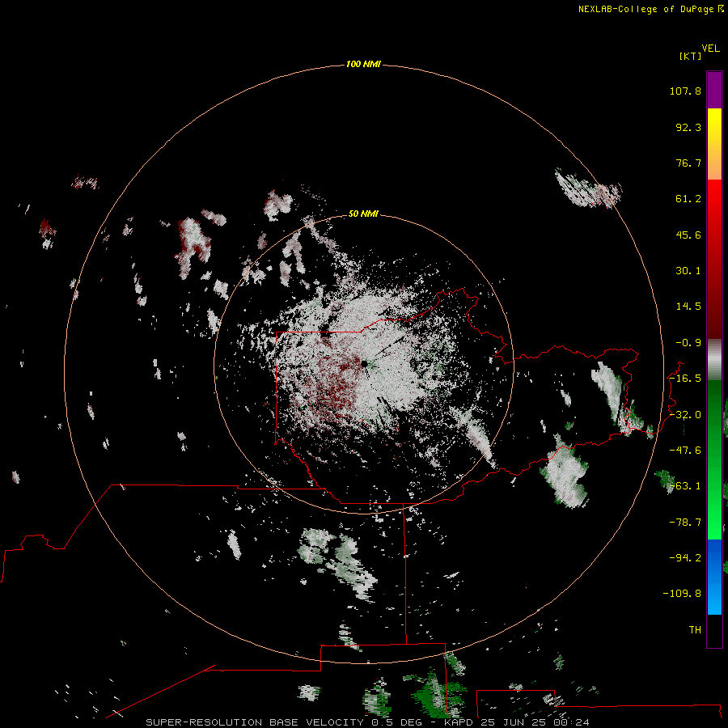Click the purple segment of the color bar
The width and height of the screenshot is (728, 728).
click(714, 90)
